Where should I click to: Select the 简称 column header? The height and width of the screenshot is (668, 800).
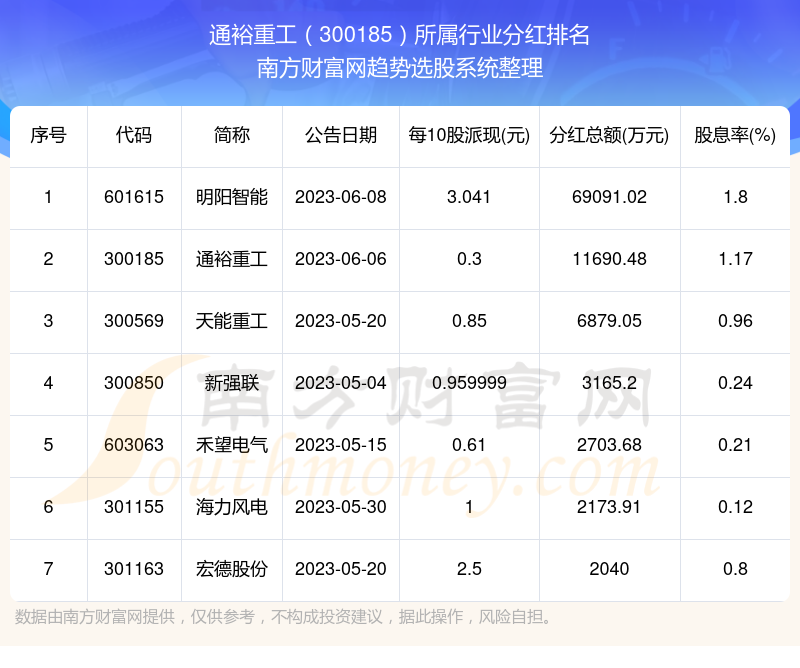point(232,136)
